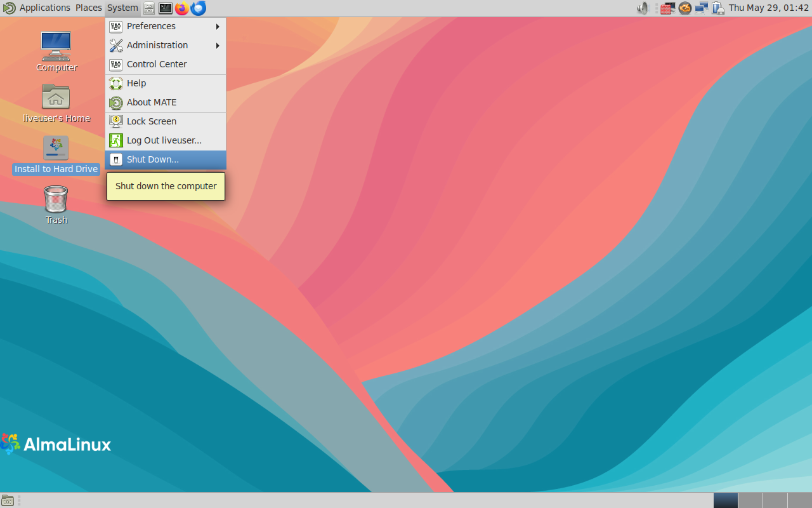This screenshot has width=812, height=508.
Task: Switch to the third workspace in the switcher
Action: point(775,500)
